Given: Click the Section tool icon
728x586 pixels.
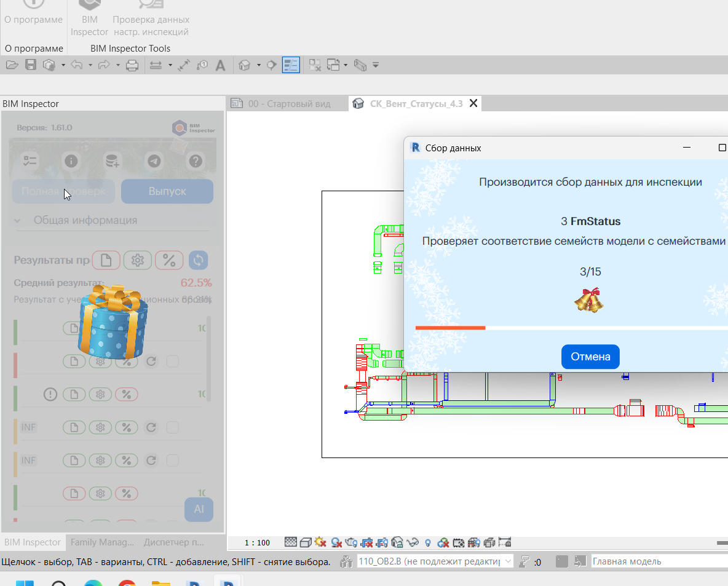Looking at the screenshot, I should click(x=272, y=65).
